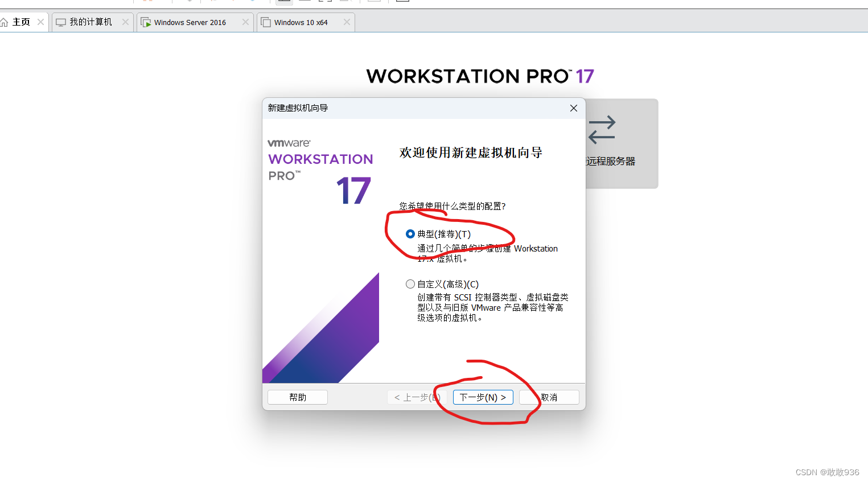Open 帮助 in the new VM wizard

298,397
